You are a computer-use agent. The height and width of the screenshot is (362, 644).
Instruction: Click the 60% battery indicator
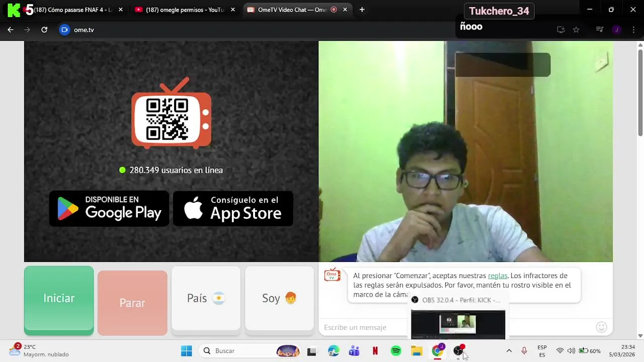(590, 351)
